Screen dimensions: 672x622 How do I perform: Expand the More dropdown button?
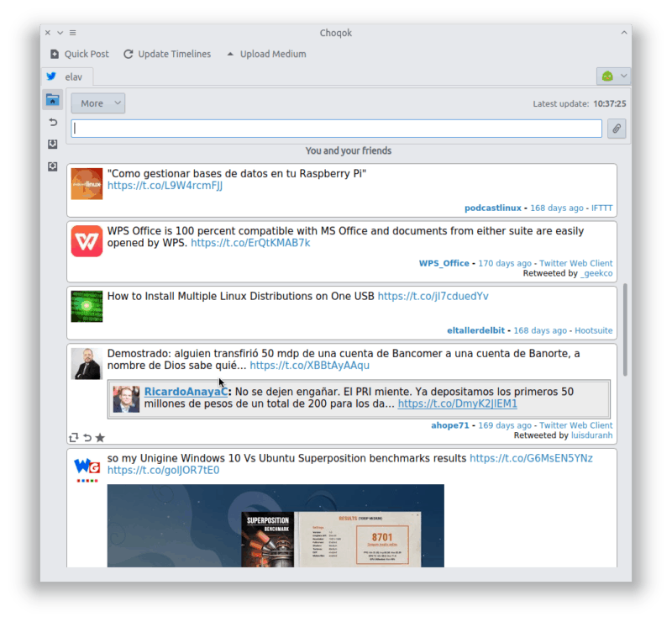coord(97,103)
